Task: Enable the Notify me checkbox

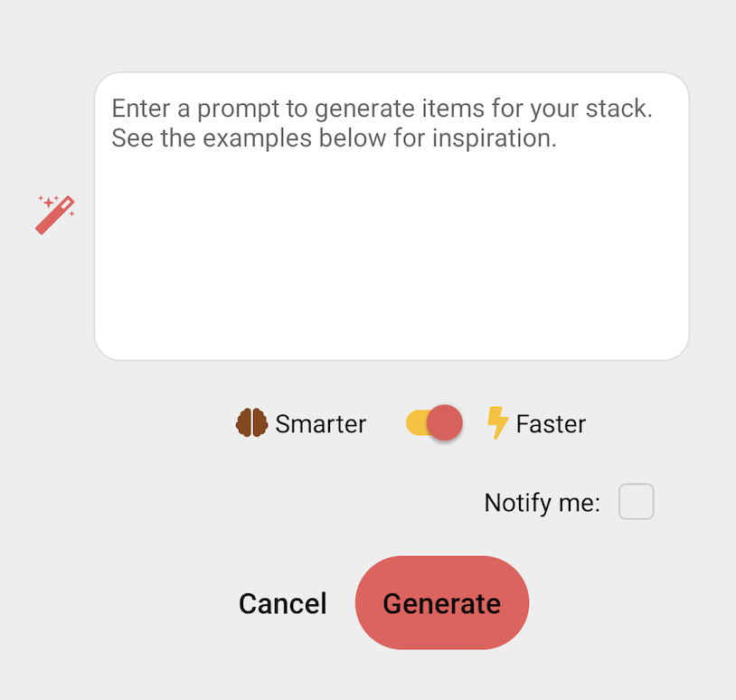Action: (x=636, y=502)
